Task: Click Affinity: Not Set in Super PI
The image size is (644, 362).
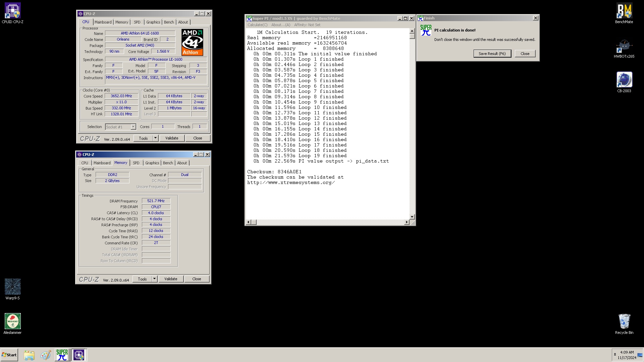Action: coord(307,25)
